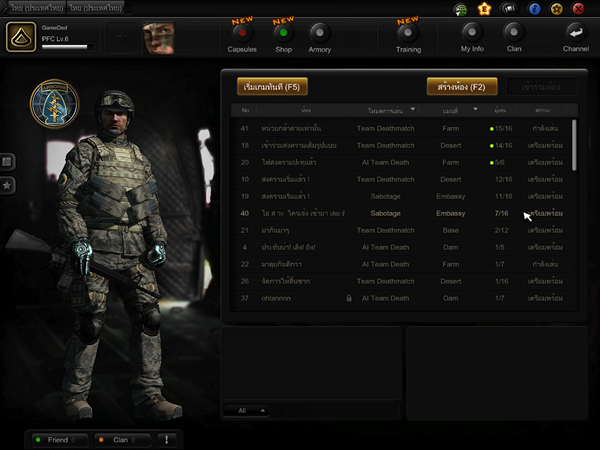The image size is (600, 450).
Task: Click the globe icon in top bar
Action: click(461, 8)
